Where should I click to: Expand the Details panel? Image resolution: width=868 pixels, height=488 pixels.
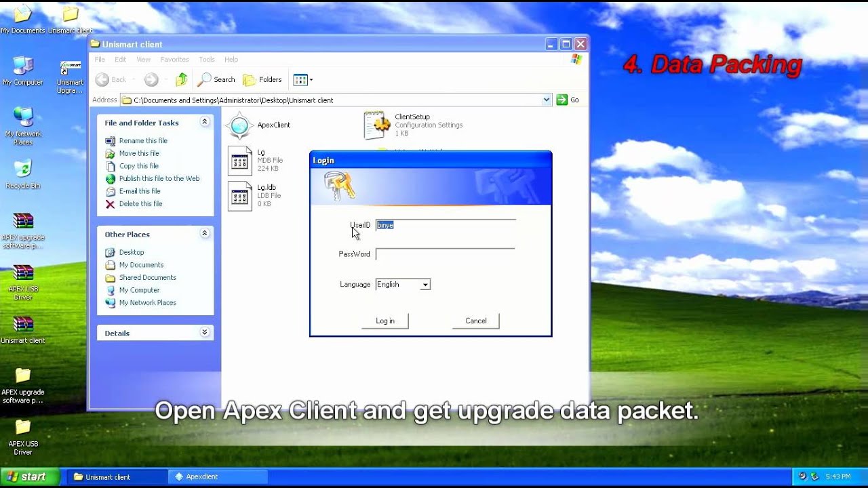click(204, 333)
